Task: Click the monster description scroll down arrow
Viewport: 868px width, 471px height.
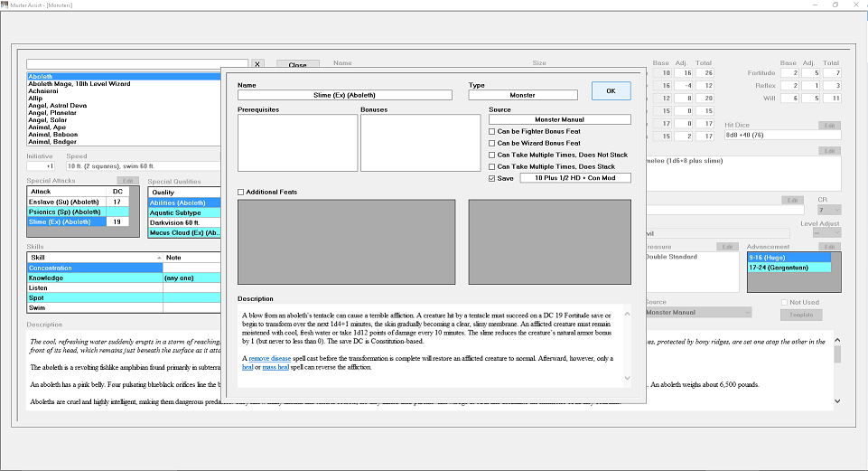Action: pos(837,400)
